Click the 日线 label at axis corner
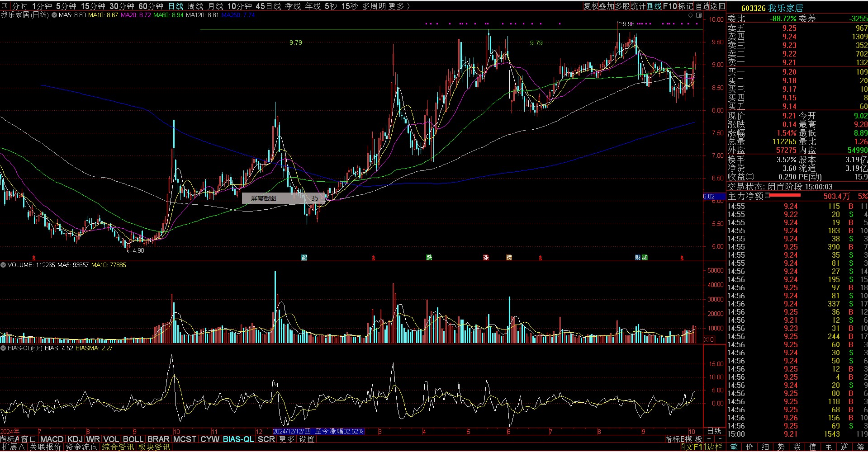Image resolution: width=868 pixels, height=452 pixels. pos(714,431)
